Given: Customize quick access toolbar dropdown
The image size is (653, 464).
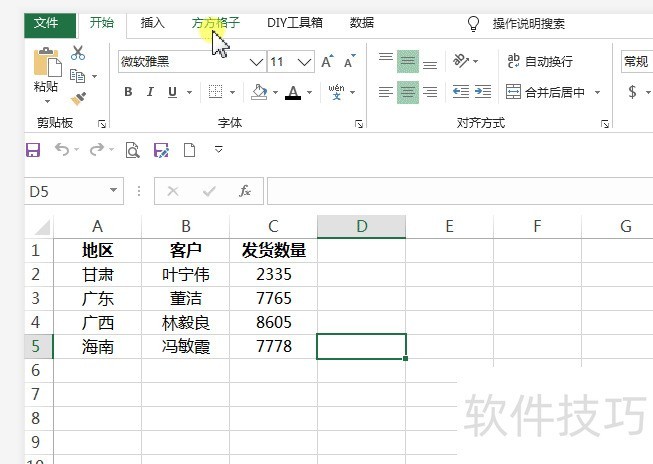Looking at the screenshot, I should click(x=219, y=149).
